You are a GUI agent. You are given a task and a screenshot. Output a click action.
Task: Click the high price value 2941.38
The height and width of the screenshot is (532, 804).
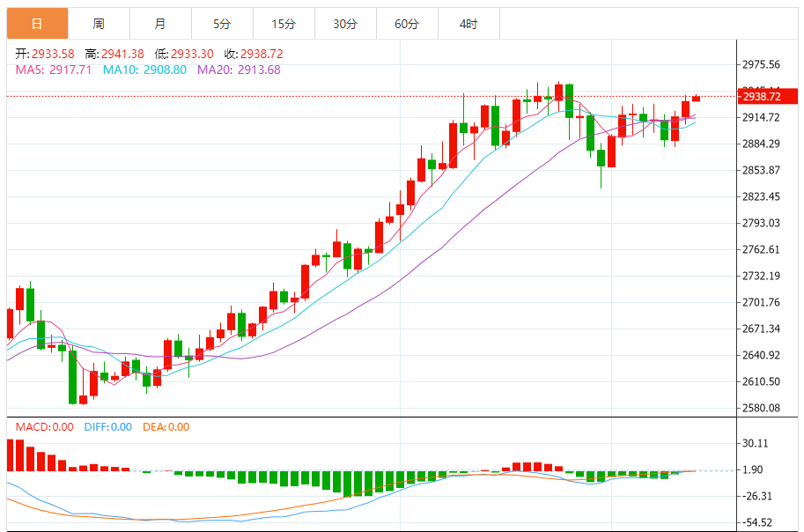pyautogui.click(x=122, y=54)
